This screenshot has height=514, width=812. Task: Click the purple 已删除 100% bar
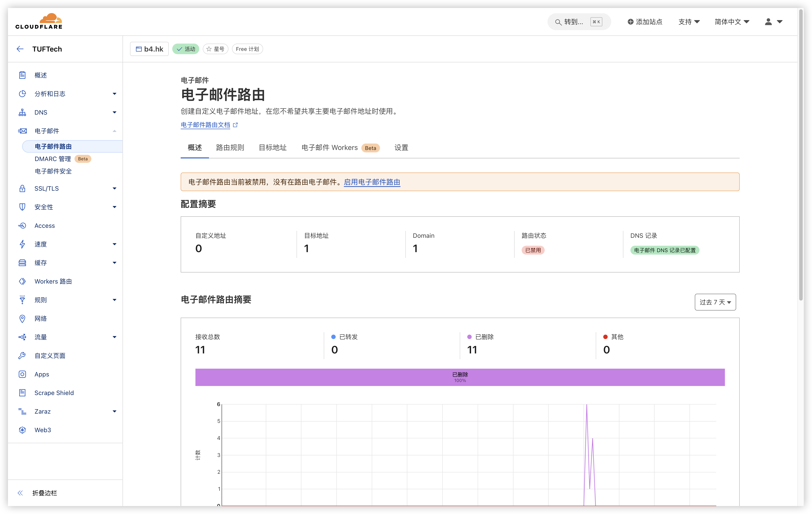(x=460, y=377)
